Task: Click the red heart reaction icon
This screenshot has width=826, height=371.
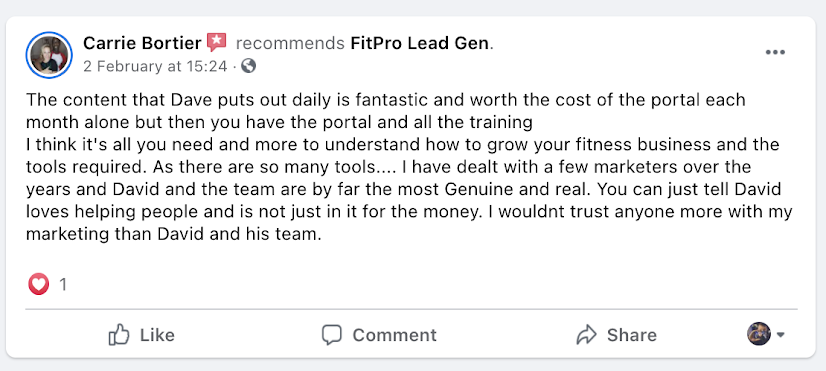Action: (x=38, y=285)
